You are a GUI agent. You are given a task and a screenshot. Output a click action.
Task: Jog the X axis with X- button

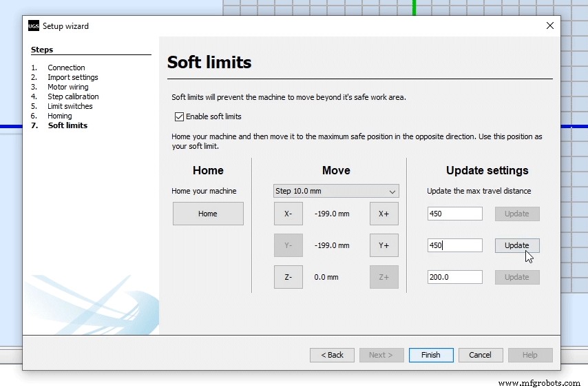[x=288, y=214]
